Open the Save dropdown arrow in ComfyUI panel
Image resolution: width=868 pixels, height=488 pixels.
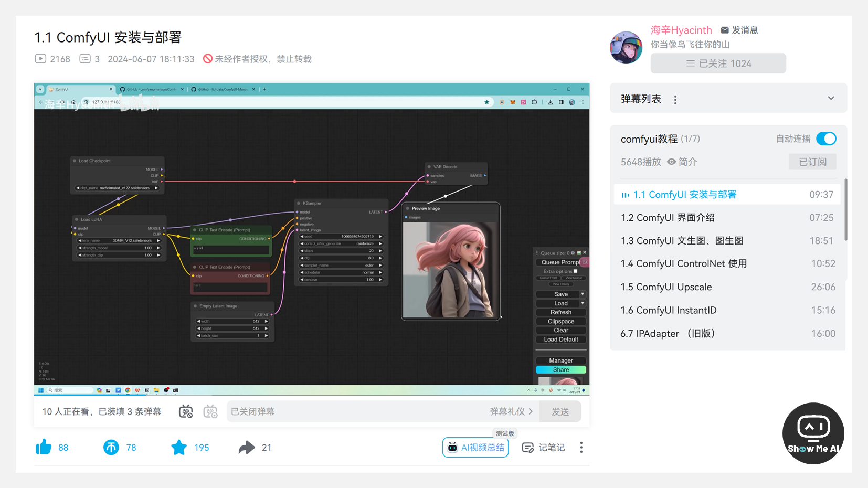583,294
